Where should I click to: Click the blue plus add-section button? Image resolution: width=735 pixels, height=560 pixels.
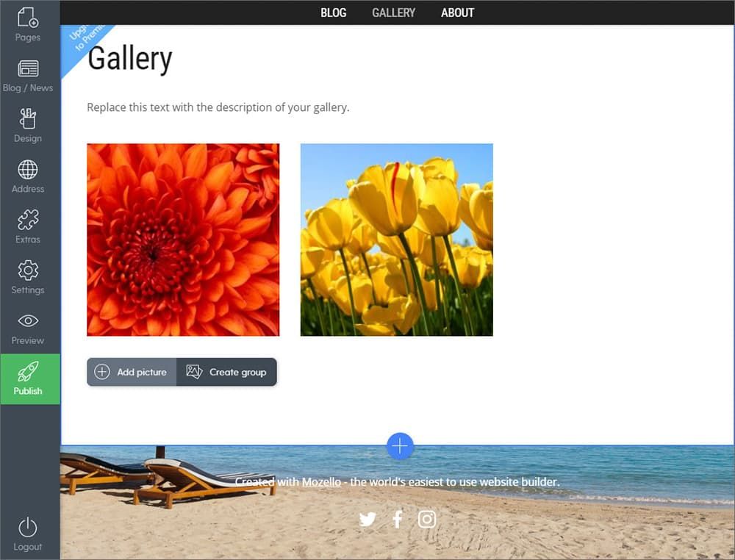pyautogui.click(x=400, y=445)
